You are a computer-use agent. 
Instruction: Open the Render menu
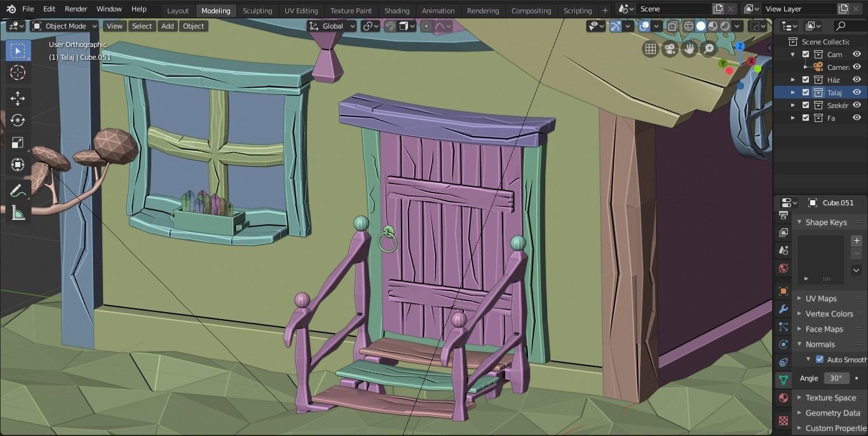pos(76,9)
